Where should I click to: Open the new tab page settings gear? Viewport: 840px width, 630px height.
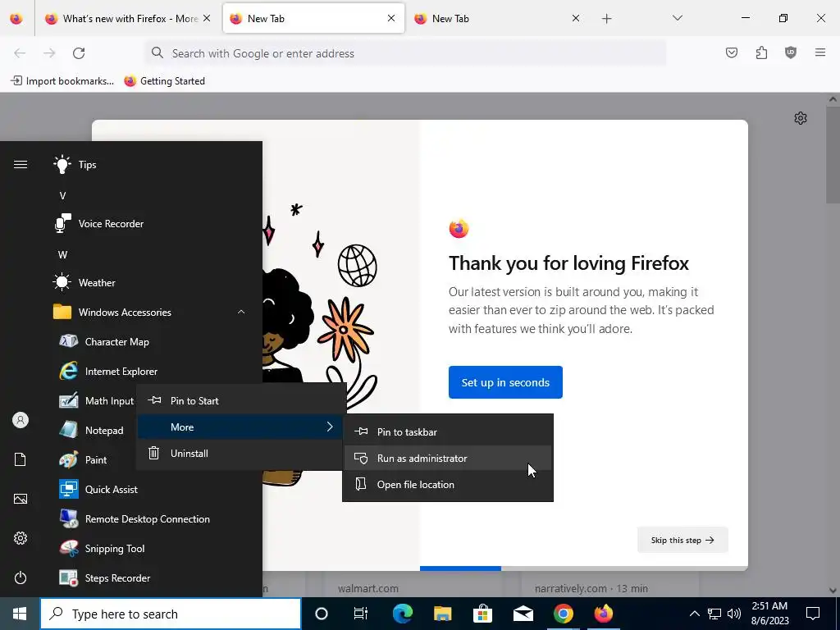[x=801, y=118]
